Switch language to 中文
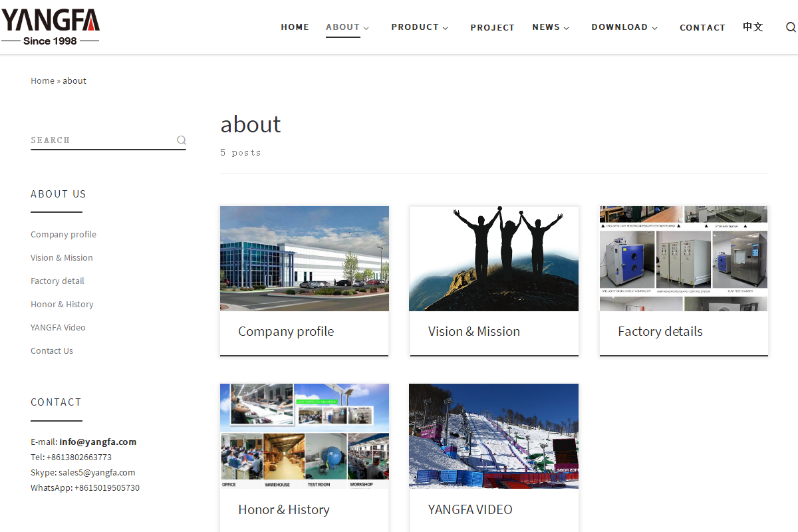The image size is (798, 532). pyautogui.click(x=753, y=27)
